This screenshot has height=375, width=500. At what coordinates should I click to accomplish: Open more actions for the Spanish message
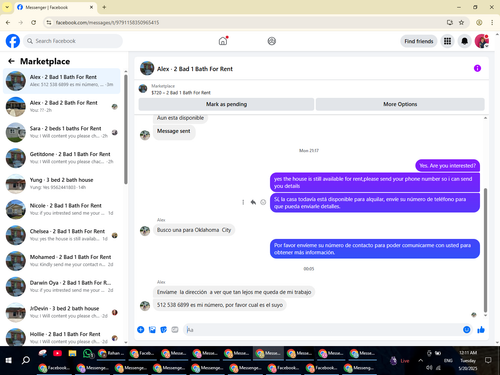[x=243, y=202]
